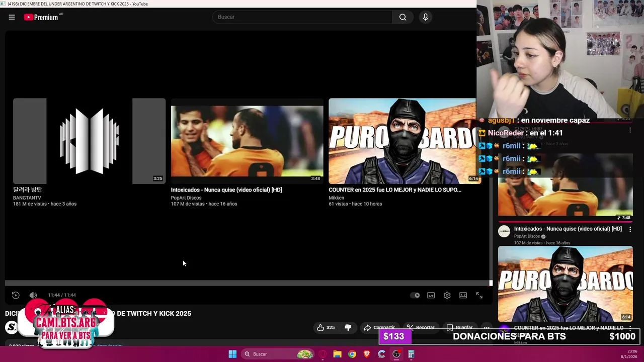644x362 pixels.
Task: Switch to theater mode view
Action: click(x=463, y=295)
